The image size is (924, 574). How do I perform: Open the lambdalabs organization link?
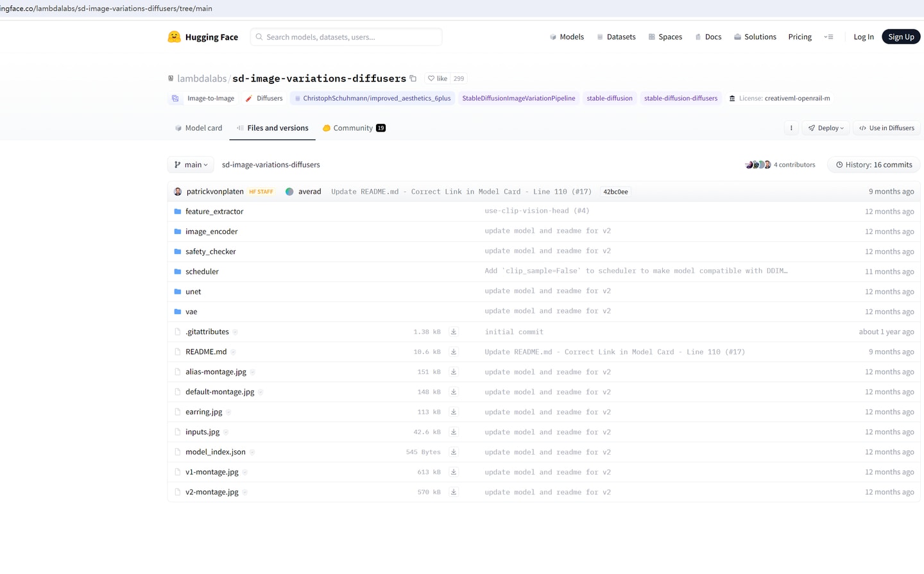[202, 78]
